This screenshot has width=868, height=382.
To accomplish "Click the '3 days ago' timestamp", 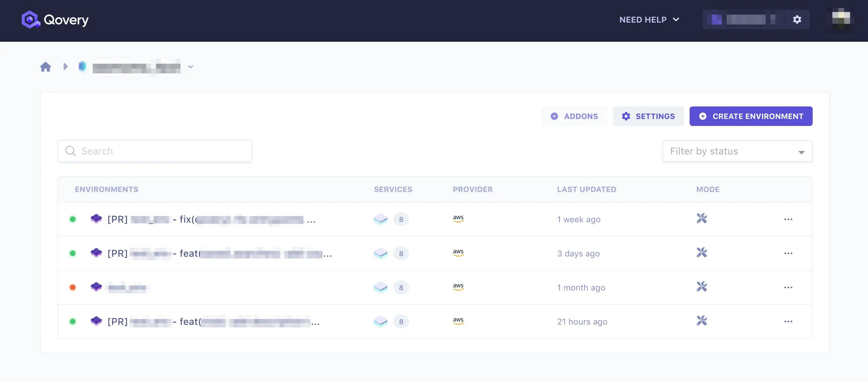I will [578, 254].
